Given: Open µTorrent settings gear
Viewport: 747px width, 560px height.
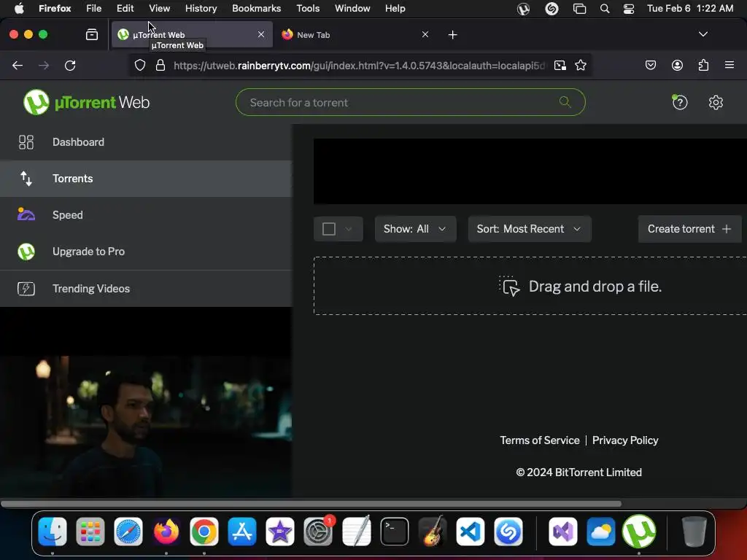Looking at the screenshot, I should pyautogui.click(x=716, y=102).
